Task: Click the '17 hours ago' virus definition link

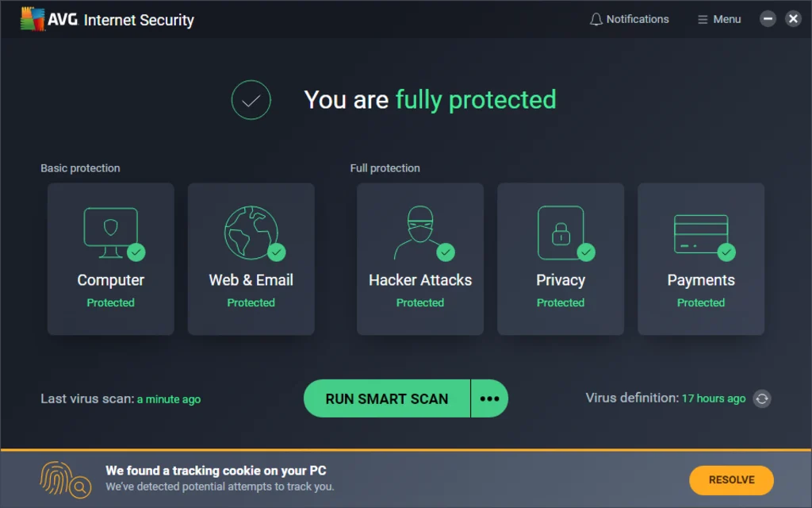Action: (713, 398)
